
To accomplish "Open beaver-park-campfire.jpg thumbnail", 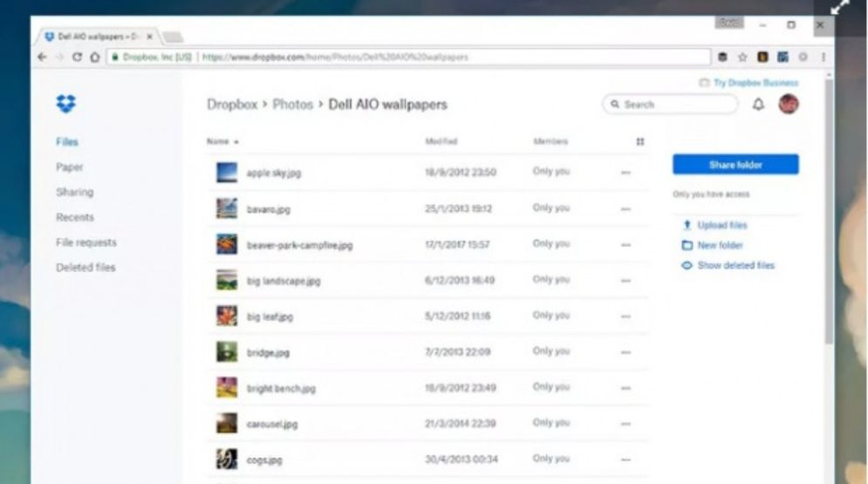I will pos(227,244).
